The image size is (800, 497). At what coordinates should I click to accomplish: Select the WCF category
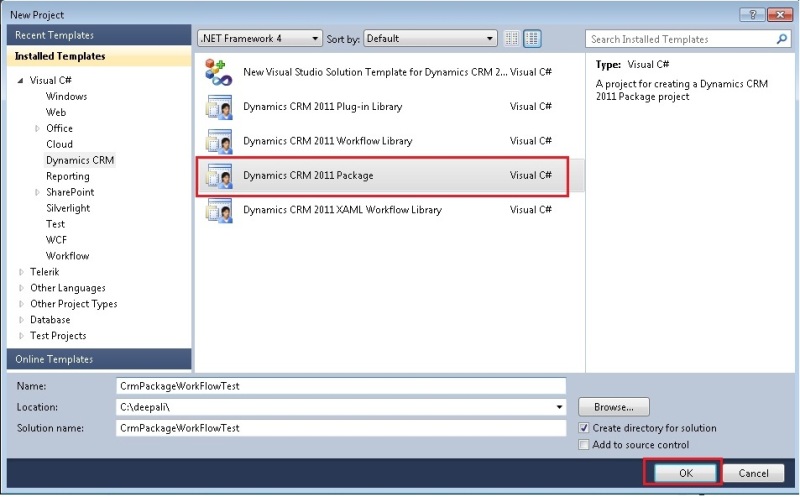click(56, 240)
